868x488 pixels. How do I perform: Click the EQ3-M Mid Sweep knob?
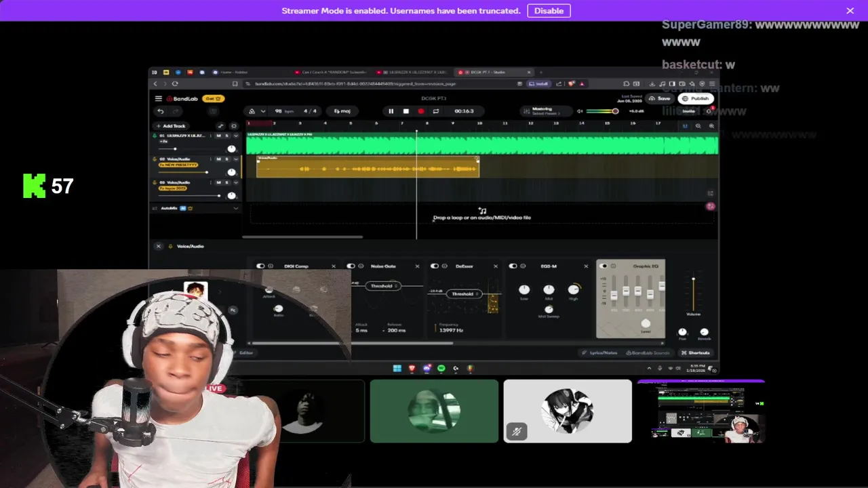549,309
